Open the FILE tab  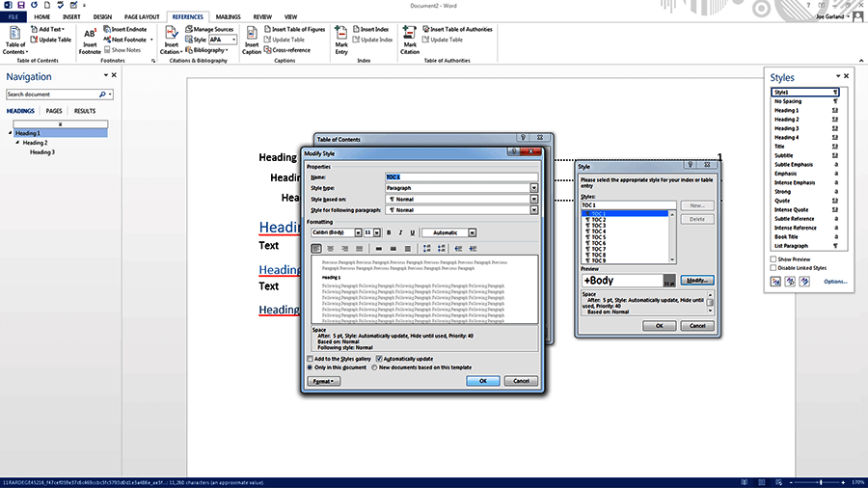tap(14, 17)
